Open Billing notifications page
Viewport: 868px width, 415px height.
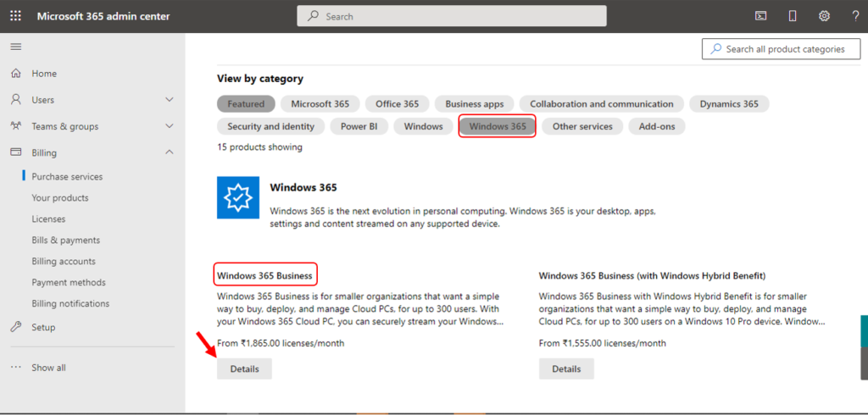click(70, 304)
